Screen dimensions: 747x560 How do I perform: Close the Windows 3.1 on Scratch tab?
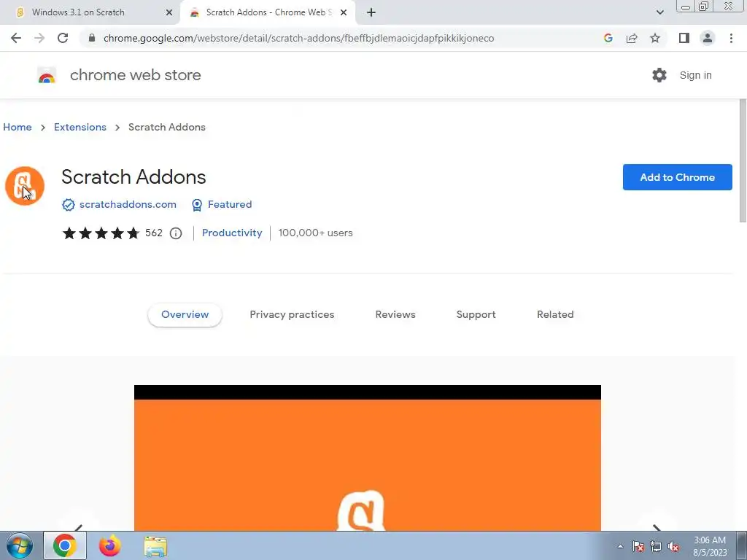[x=169, y=12]
